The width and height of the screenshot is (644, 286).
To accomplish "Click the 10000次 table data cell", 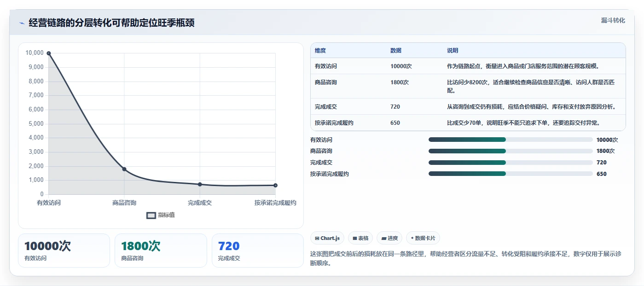I will 401,66.
